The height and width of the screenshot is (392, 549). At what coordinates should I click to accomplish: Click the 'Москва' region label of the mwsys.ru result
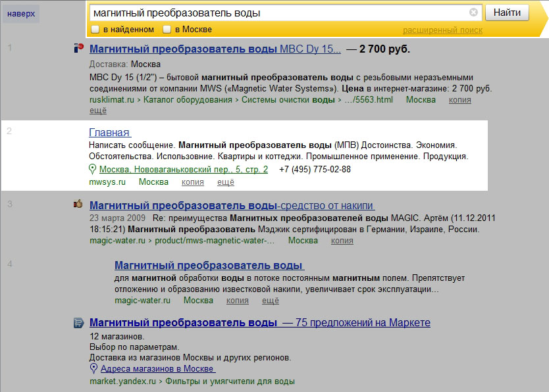pyautogui.click(x=153, y=182)
